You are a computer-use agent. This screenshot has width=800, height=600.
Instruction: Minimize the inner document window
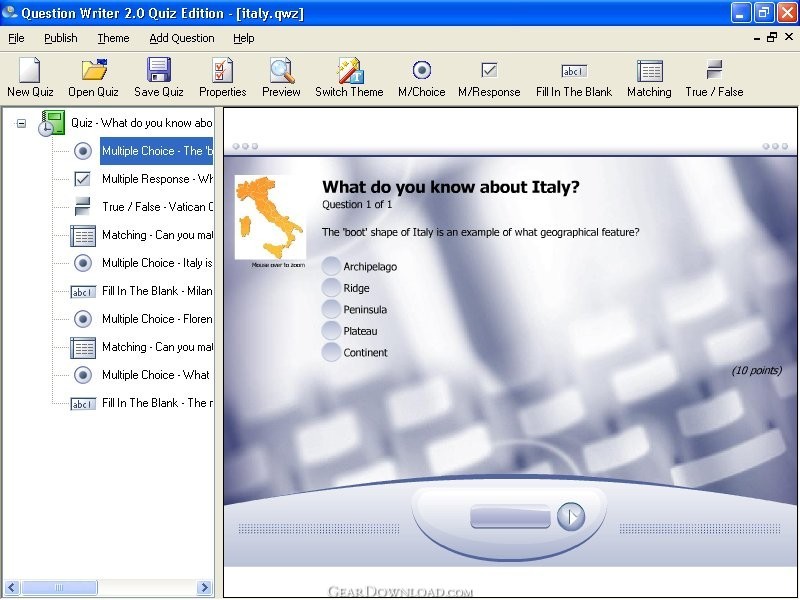(x=757, y=38)
